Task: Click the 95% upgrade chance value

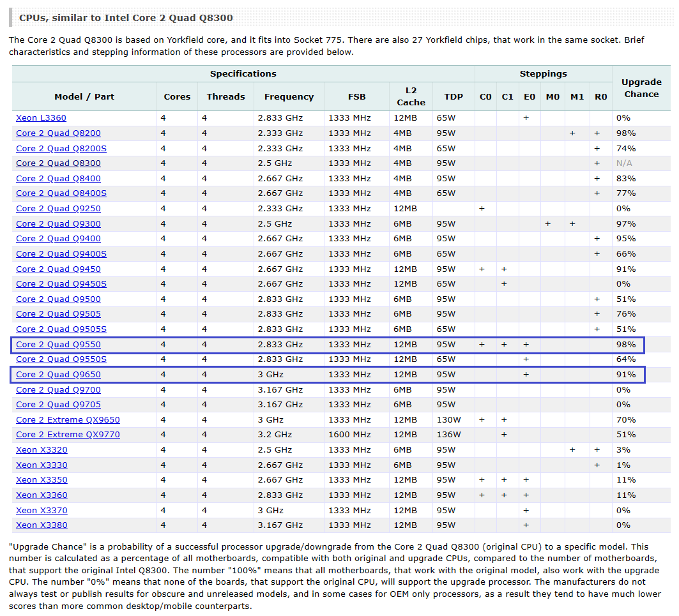Action: click(626, 239)
